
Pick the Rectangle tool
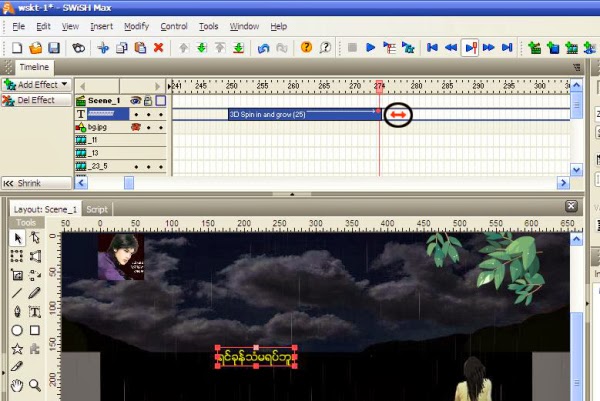coord(35,330)
